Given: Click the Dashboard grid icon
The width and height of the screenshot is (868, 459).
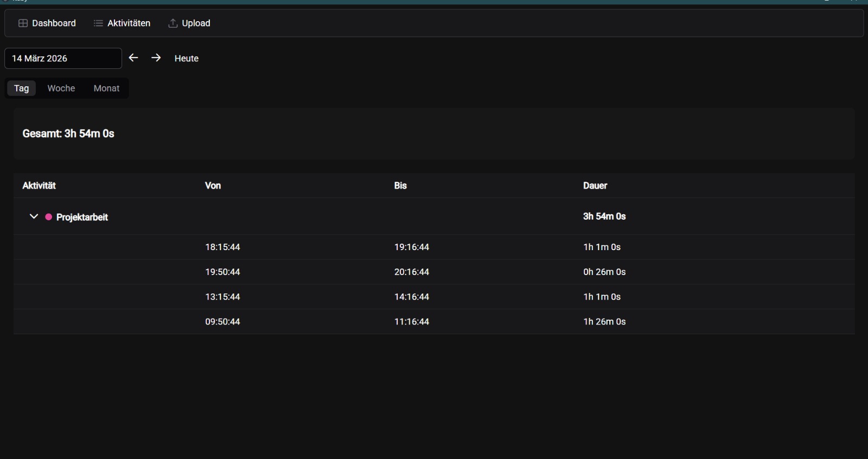Looking at the screenshot, I should pyautogui.click(x=23, y=23).
